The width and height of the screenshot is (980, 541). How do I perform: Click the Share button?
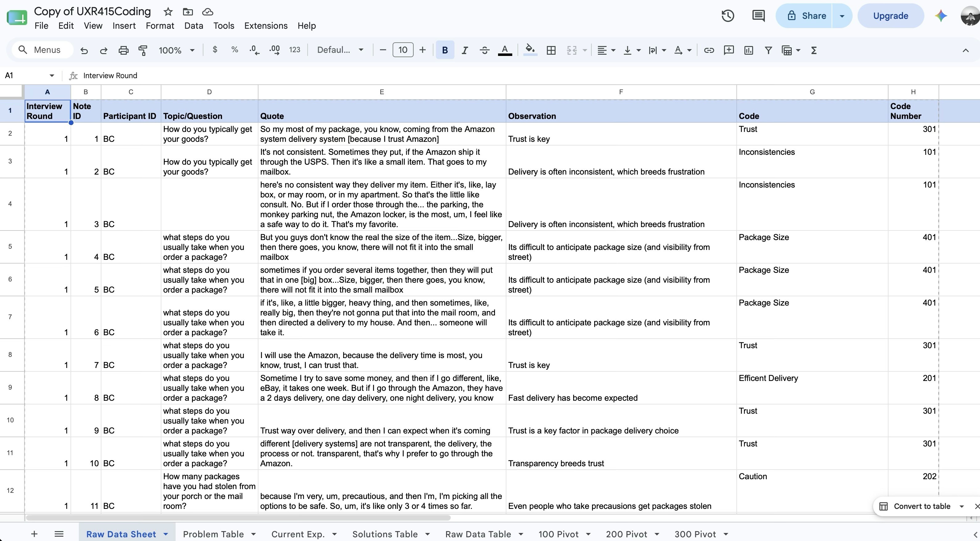click(804, 15)
